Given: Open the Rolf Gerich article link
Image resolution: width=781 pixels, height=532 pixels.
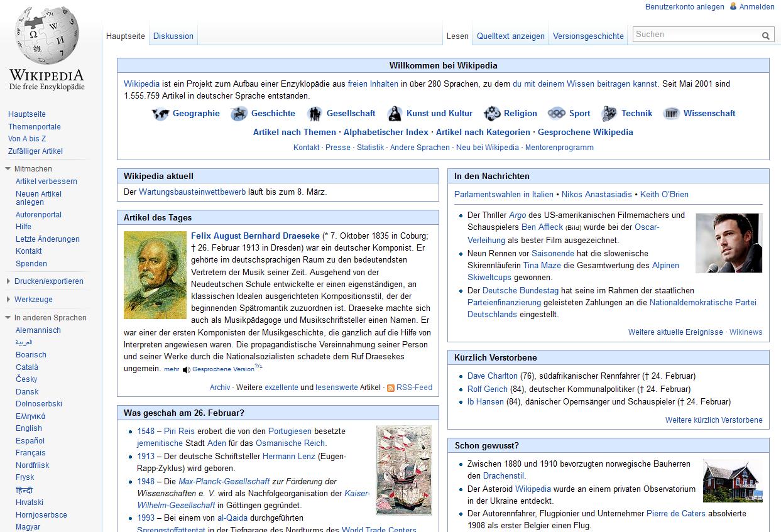Looking at the screenshot, I should point(488,389).
